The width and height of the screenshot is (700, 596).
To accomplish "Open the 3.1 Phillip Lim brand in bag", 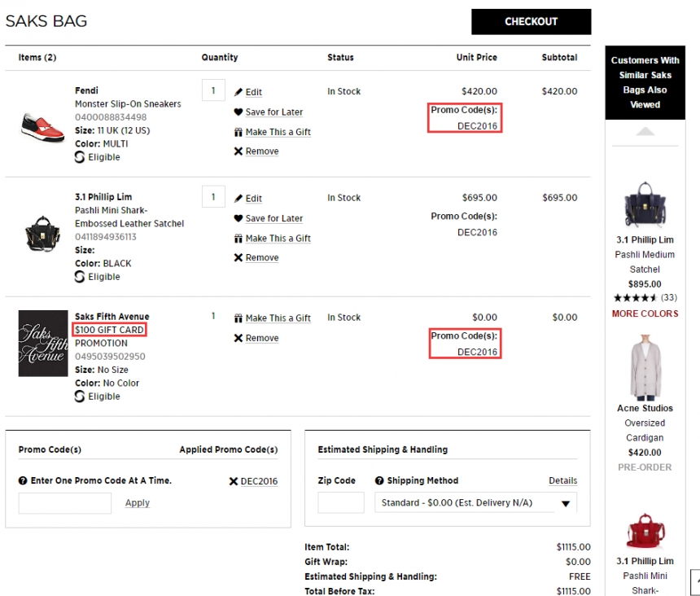I will point(103,197).
